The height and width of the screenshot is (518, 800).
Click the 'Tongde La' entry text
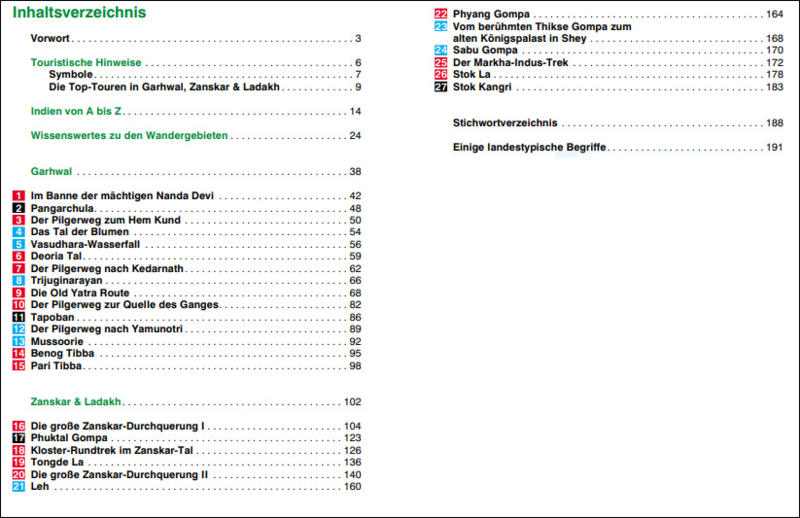[x=57, y=462]
